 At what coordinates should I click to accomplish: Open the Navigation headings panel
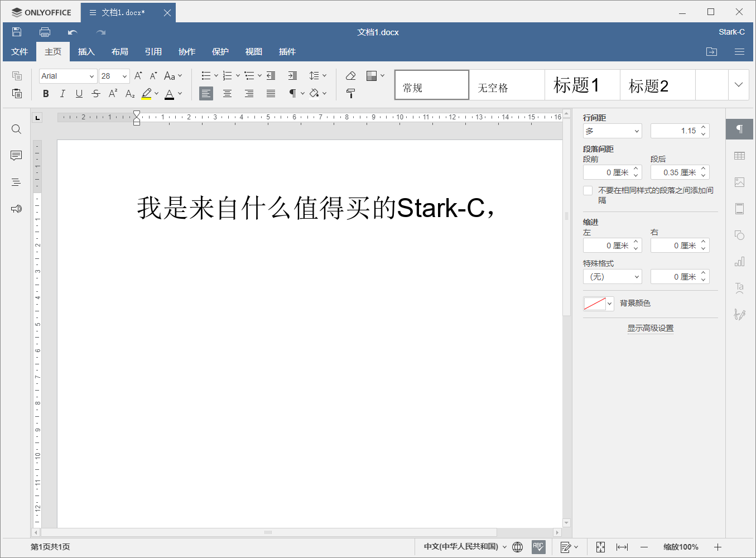(x=16, y=182)
